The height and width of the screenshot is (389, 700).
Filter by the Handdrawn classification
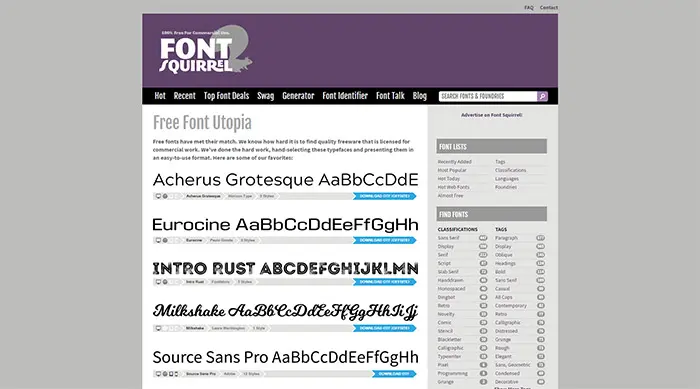click(x=450, y=280)
